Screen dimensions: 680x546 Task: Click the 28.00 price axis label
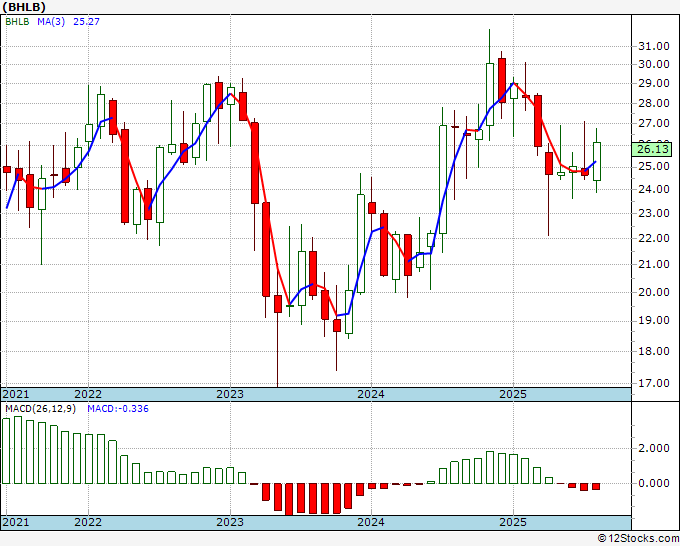tap(654, 103)
